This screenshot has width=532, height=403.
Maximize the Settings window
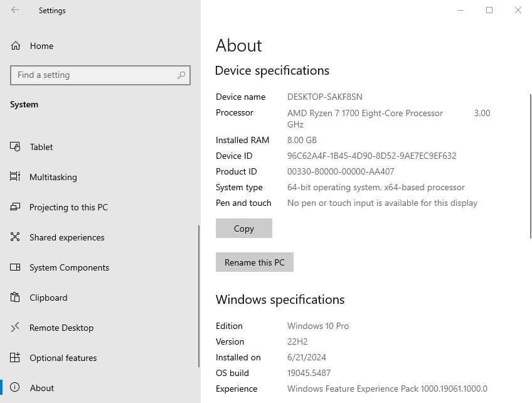(x=489, y=10)
